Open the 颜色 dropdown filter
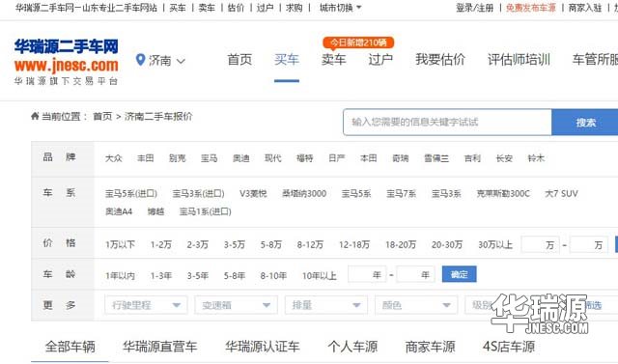The width and height of the screenshot is (618, 364). coord(416,305)
